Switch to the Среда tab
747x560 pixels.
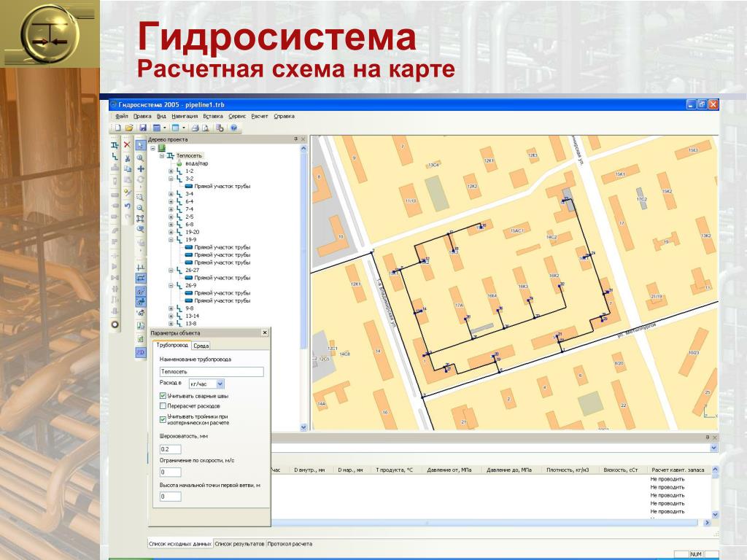(201, 346)
